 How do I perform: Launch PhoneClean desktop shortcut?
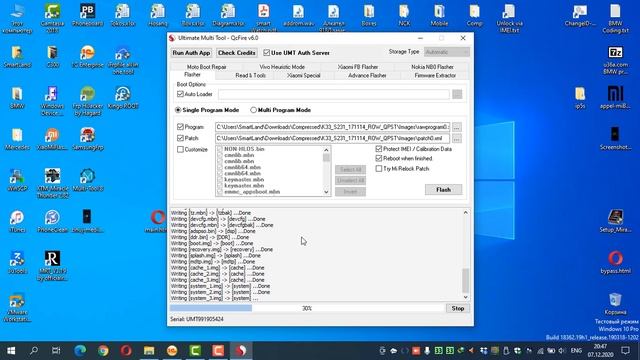52,222
